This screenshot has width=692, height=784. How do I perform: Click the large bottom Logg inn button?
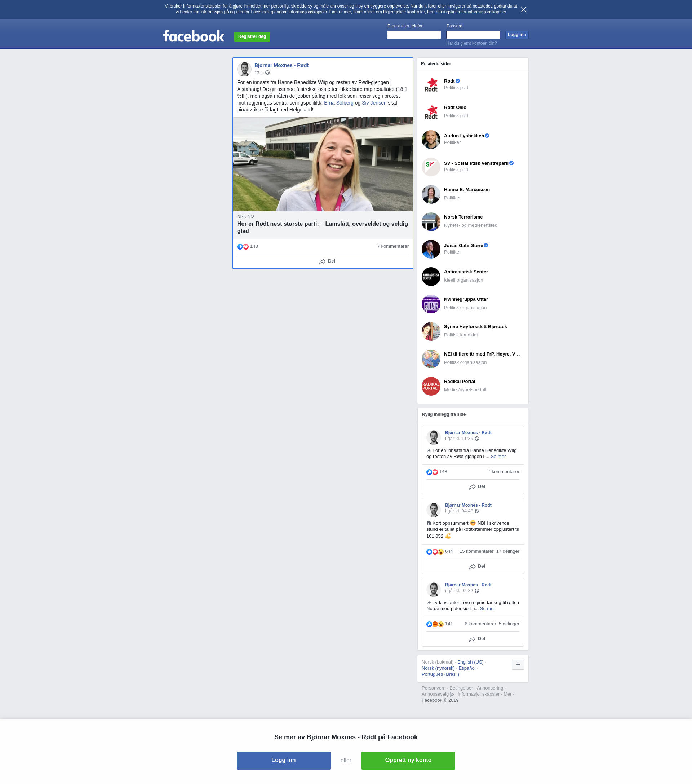(283, 760)
